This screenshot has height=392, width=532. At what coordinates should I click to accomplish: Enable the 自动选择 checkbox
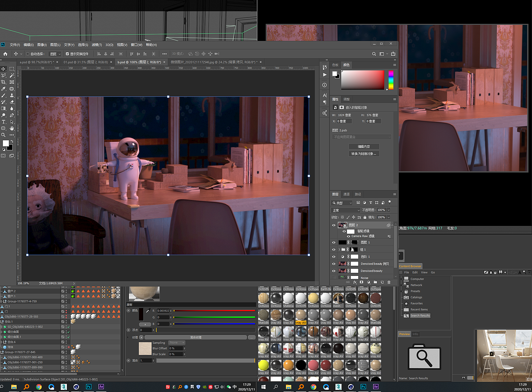pos(27,54)
